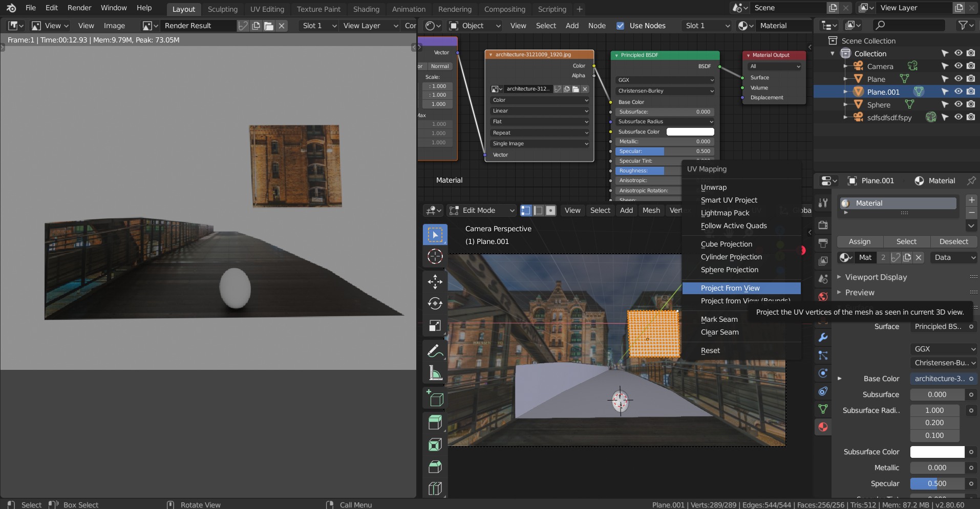The width and height of the screenshot is (980, 509).
Task: Select the Measure tool
Action: coord(435,373)
